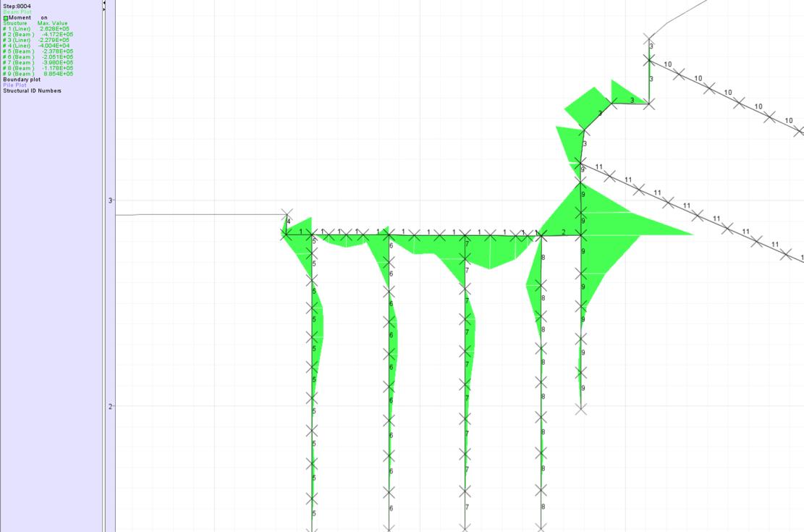Click the Structure column header in legend
The image size is (804, 532).
tap(15, 23)
